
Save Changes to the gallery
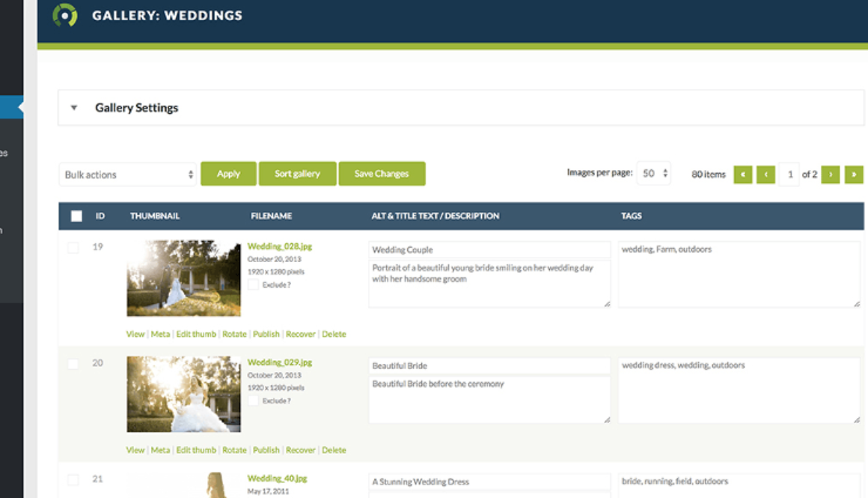click(x=382, y=174)
